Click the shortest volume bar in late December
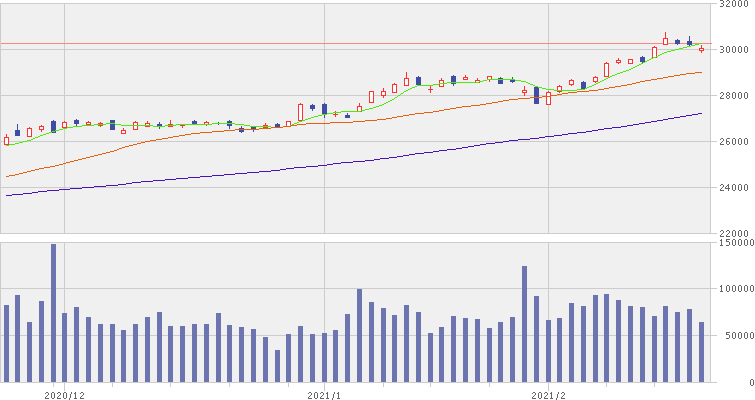Screen dimensions: 755x400 [x=277, y=366]
